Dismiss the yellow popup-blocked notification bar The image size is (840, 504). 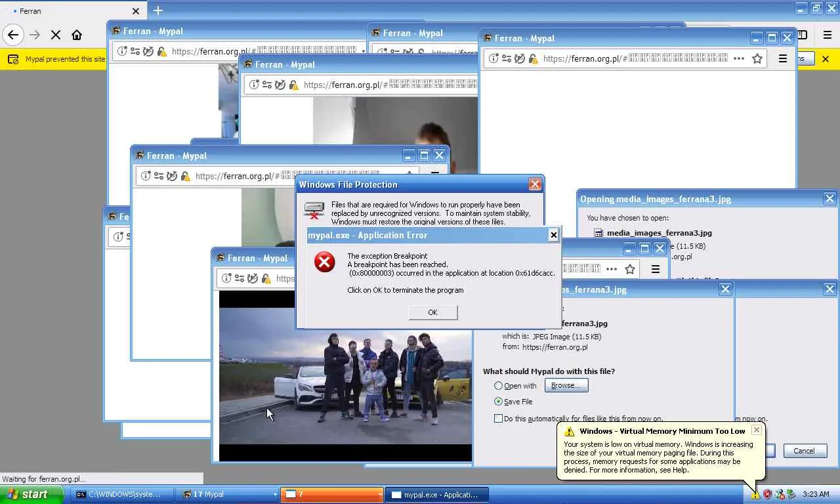click(826, 59)
